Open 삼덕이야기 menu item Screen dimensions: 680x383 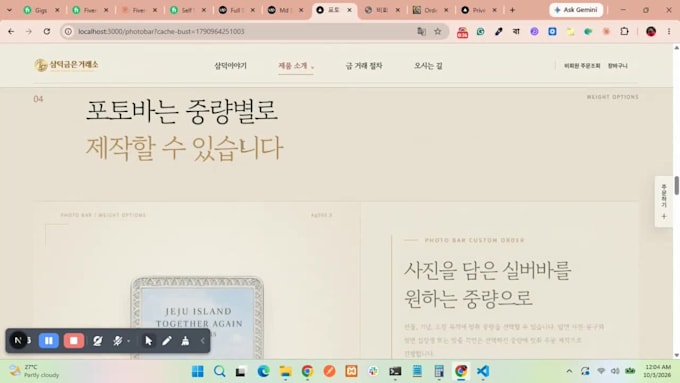(230, 65)
